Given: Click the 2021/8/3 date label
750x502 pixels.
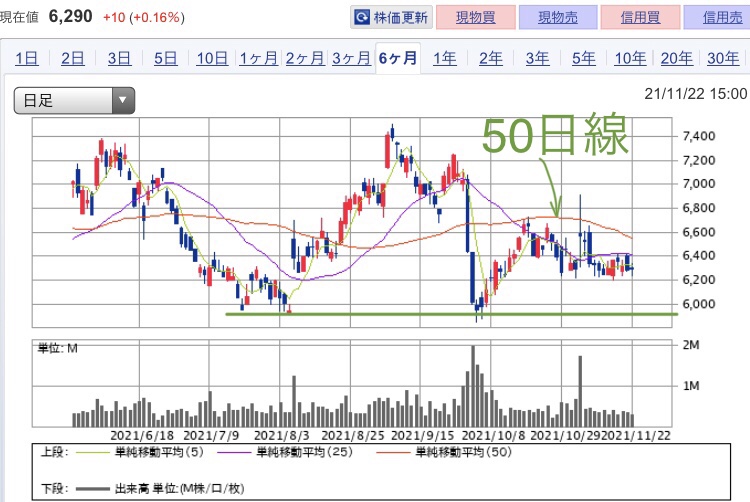Looking at the screenshot, I should (x=281, y=436).
